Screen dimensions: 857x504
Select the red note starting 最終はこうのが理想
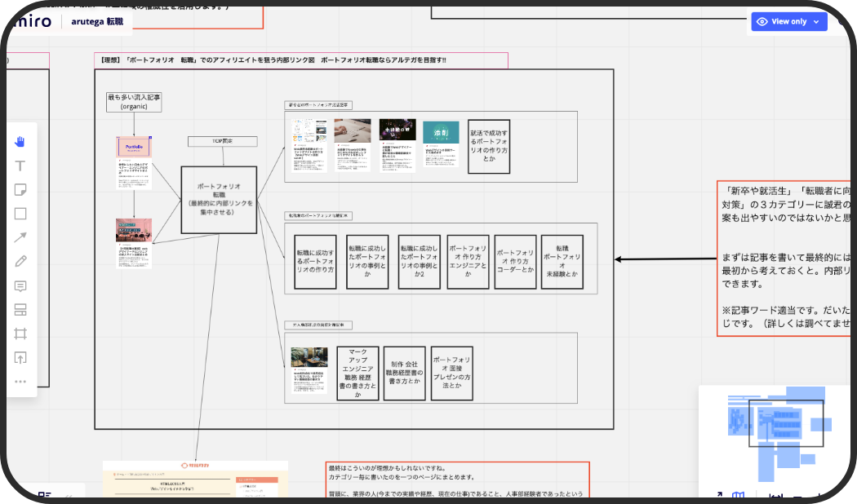(457, 480)
